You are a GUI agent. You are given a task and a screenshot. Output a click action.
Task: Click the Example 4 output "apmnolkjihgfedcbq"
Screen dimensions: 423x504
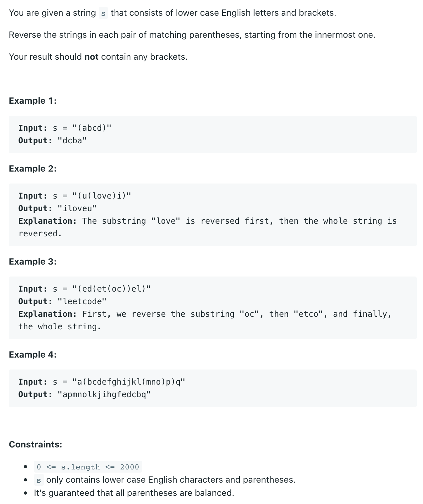pos(104,394)
